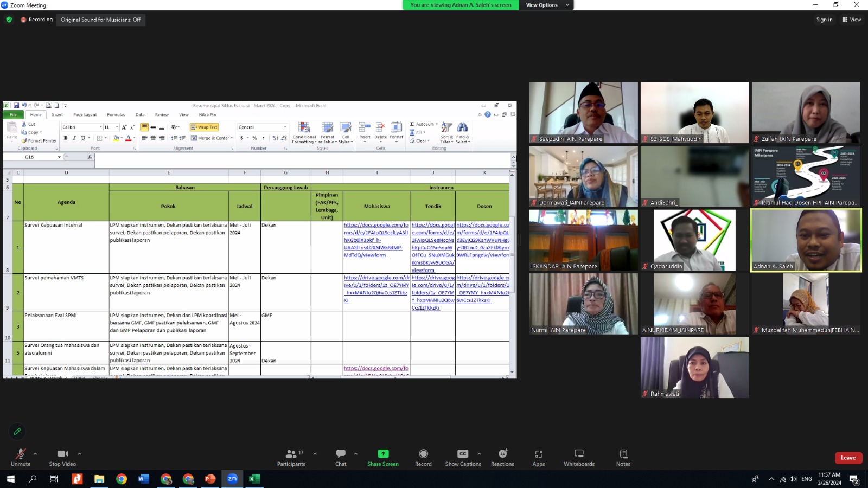Screen dimensions: 868x488
Task: Open the Notes tool
Action: coord(623,457)
